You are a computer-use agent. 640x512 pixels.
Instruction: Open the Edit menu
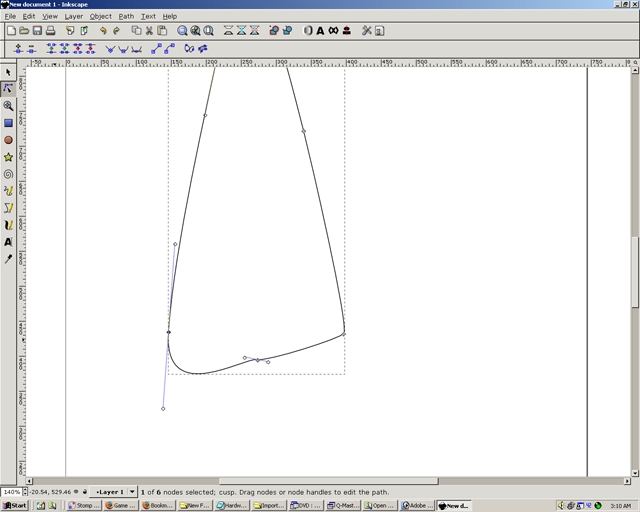[x=29, y=16]
